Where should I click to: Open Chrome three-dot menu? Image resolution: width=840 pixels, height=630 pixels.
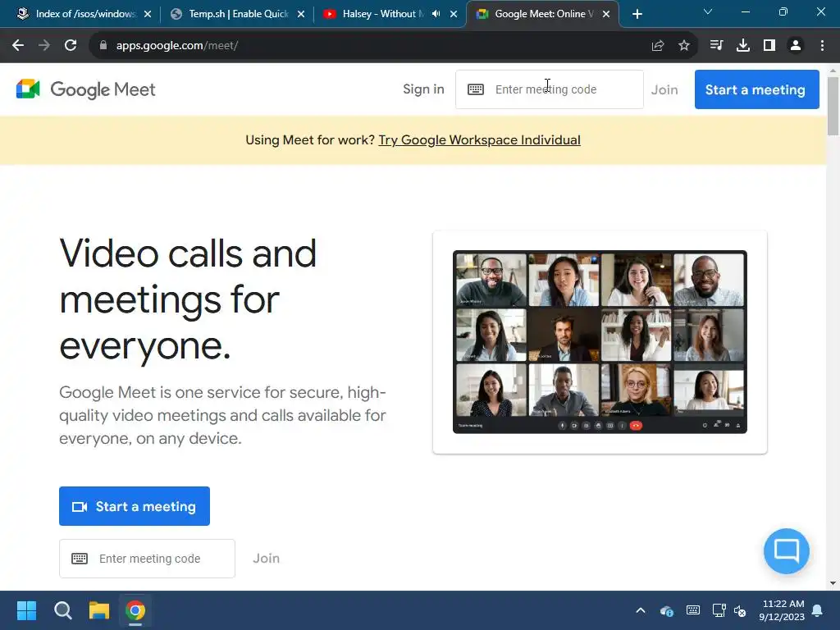tap(822, 46)
